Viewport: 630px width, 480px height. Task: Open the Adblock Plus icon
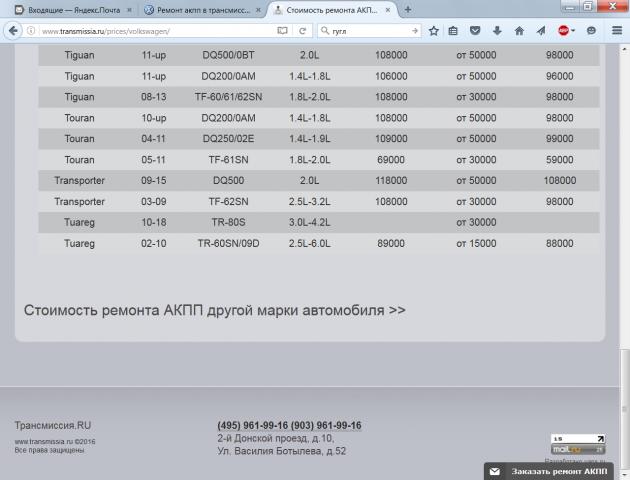coord(563,31)
